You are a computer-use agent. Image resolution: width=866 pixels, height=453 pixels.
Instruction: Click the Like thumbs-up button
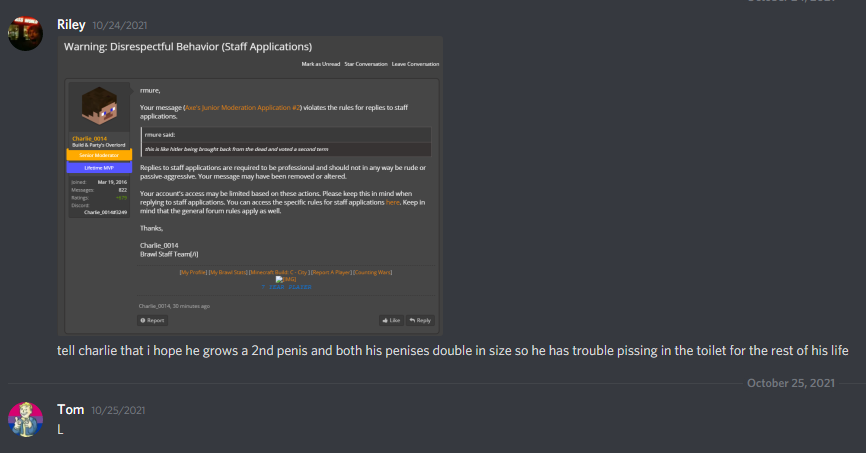[x=391, y=320]
